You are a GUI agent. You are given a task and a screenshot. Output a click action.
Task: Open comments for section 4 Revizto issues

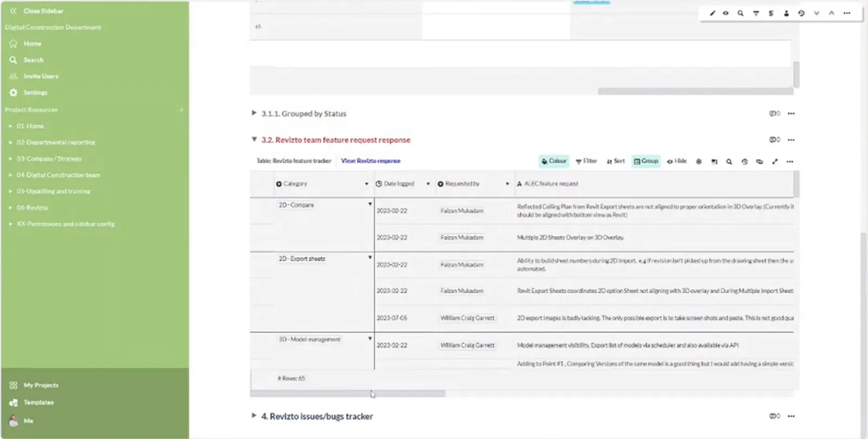[x=775, y=416]
